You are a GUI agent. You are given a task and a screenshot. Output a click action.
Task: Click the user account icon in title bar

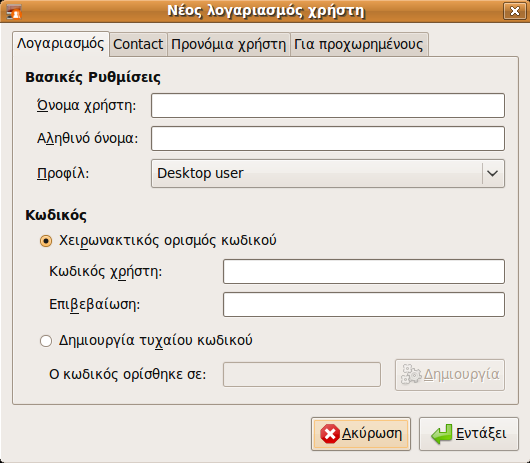coord(14,11)
